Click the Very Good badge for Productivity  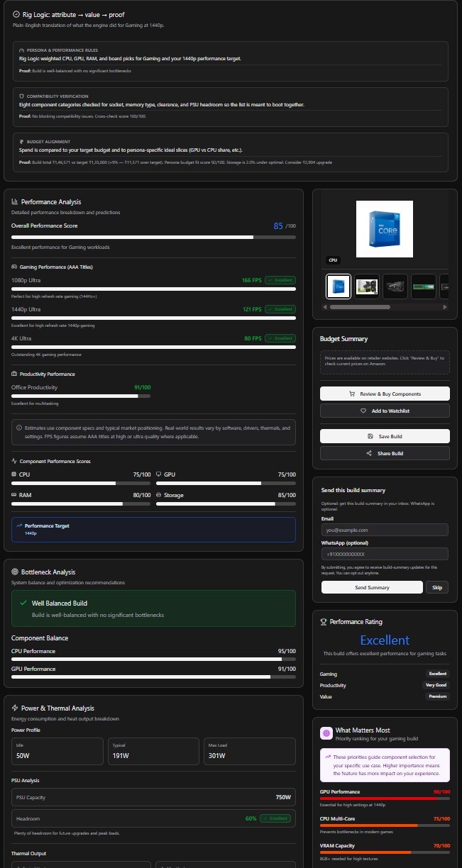[437, 685]
